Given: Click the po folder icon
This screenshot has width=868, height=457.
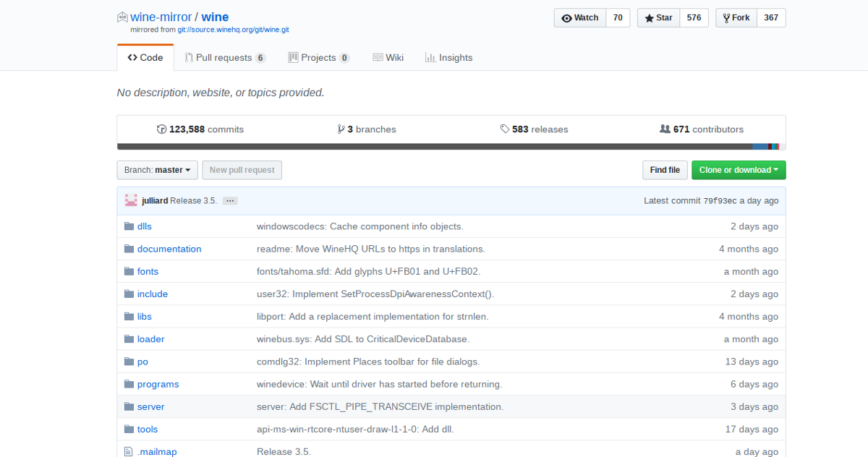Looking at the screenshot, I should (129, 362).
